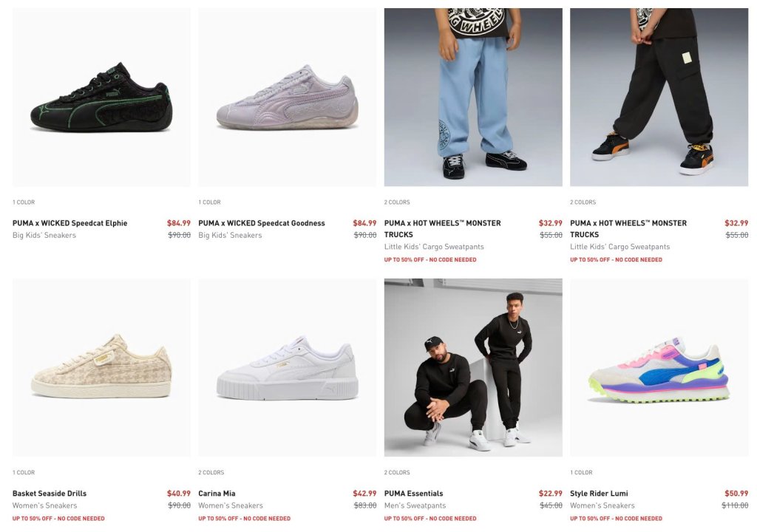The width and height of the screenshot is (757, 532).
Task: Open the Carina Mia product link
Action: [217, 494]
